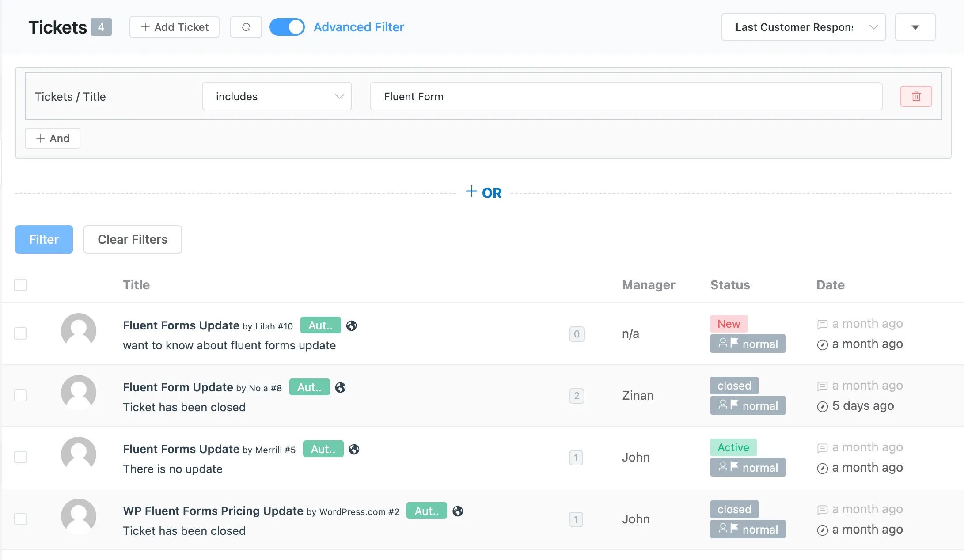Click the refresh tickets icon button
964x560 pixels.
coord(246,27)
